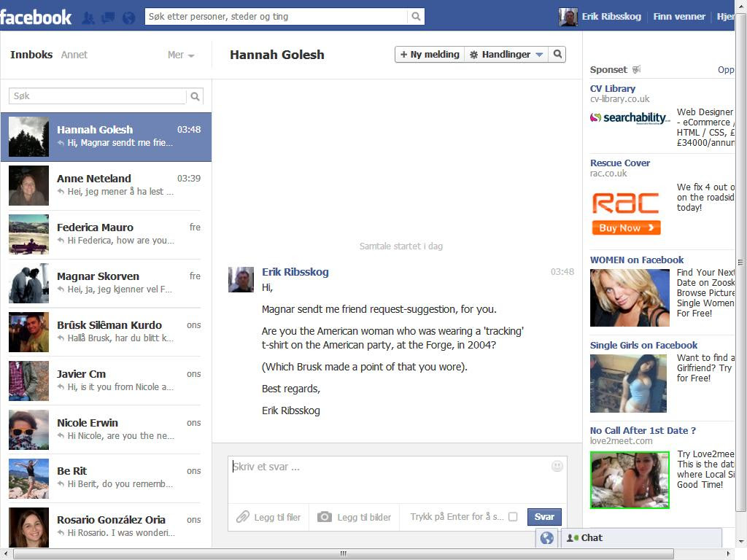Open Be Rit conversation
747x560 pixels.
[106, 478]
